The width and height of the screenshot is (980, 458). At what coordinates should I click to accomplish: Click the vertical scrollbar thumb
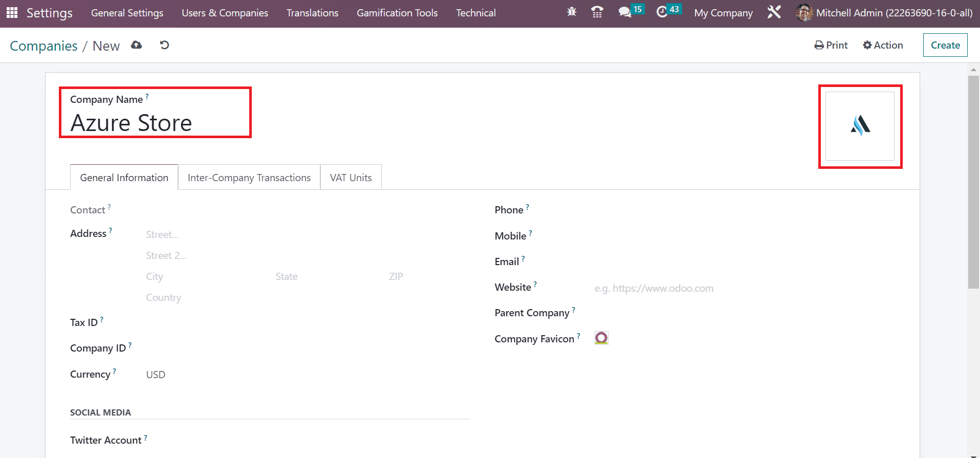tap(973, 182)
